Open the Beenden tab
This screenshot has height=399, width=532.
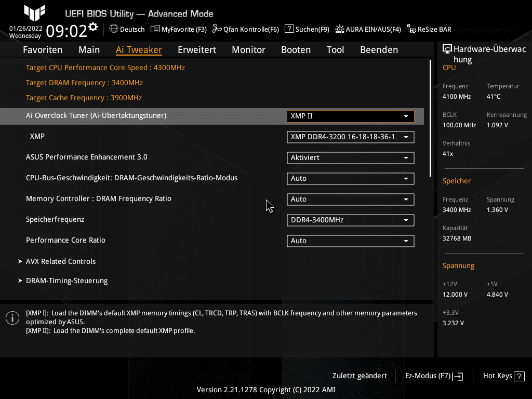(379, 49)
